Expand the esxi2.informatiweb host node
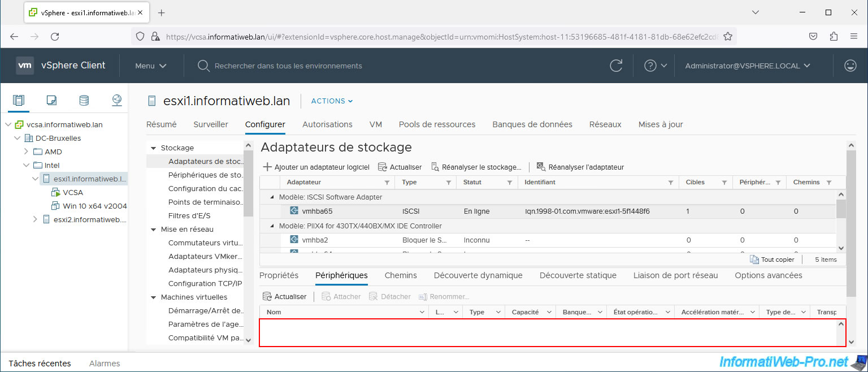This screenshot has width=868, height=372. point(35,219)
